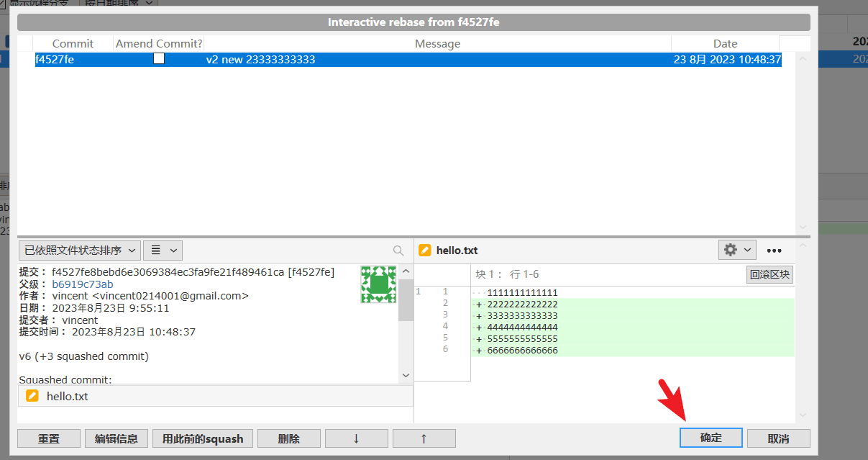Open the 已依照文件状态排序 sort dropdown
This screenshot has height=460, width=868.
79,251
